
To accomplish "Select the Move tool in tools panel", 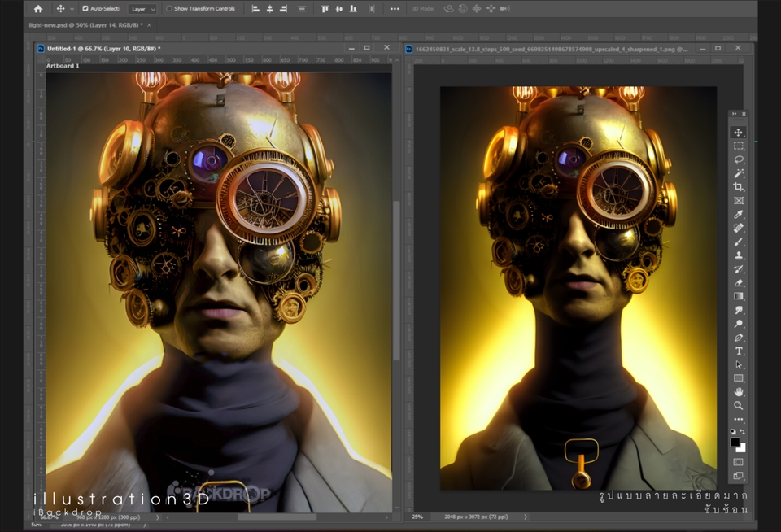I will point(738,133).
